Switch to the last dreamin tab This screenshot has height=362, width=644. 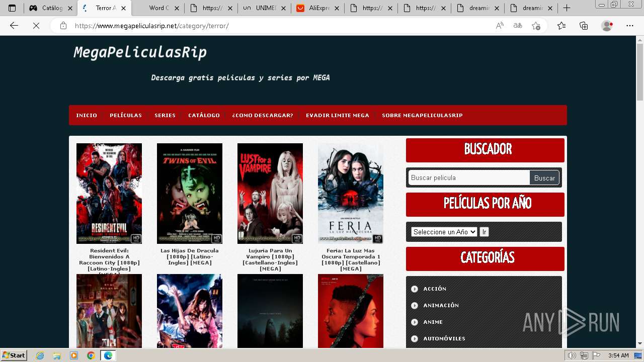click(532, 8)
